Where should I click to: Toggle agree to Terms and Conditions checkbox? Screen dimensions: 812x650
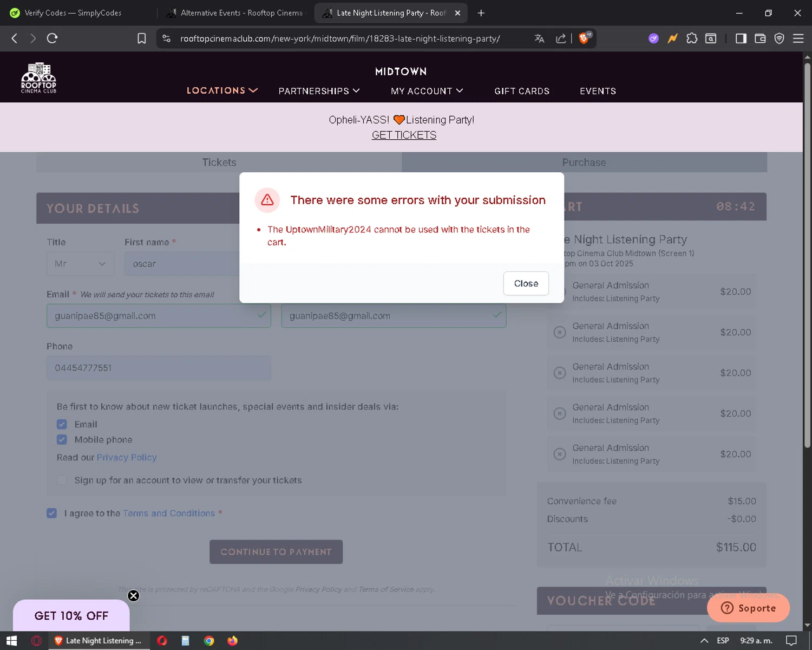point(51,513)
